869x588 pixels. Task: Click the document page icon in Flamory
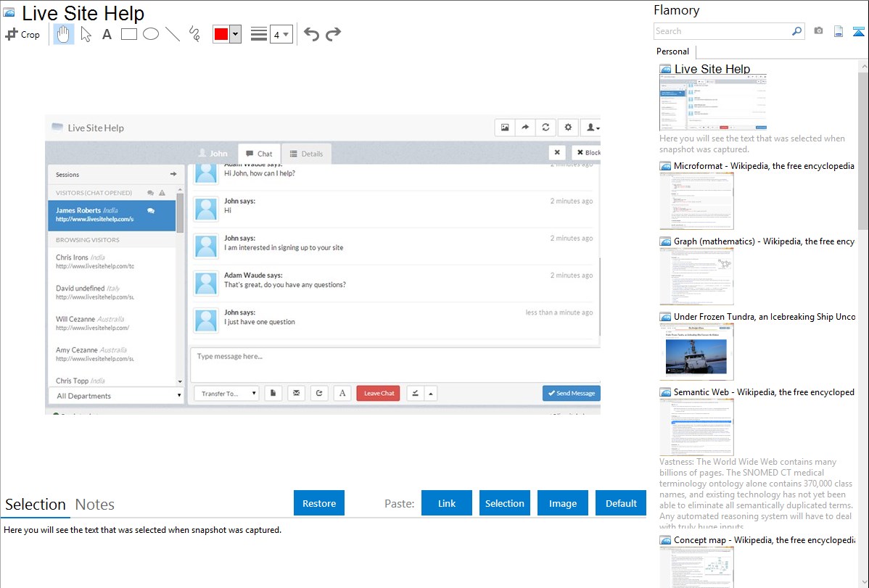tap(839, 31)
